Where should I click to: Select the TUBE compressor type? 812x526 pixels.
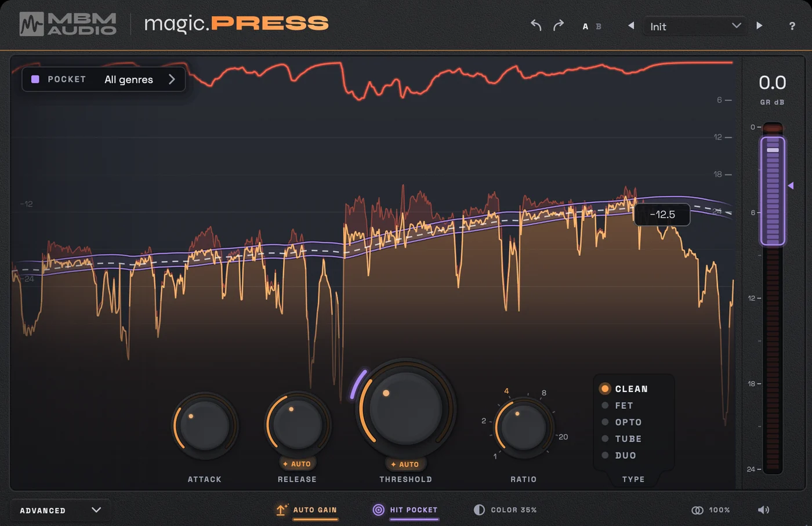pos(622,439)
